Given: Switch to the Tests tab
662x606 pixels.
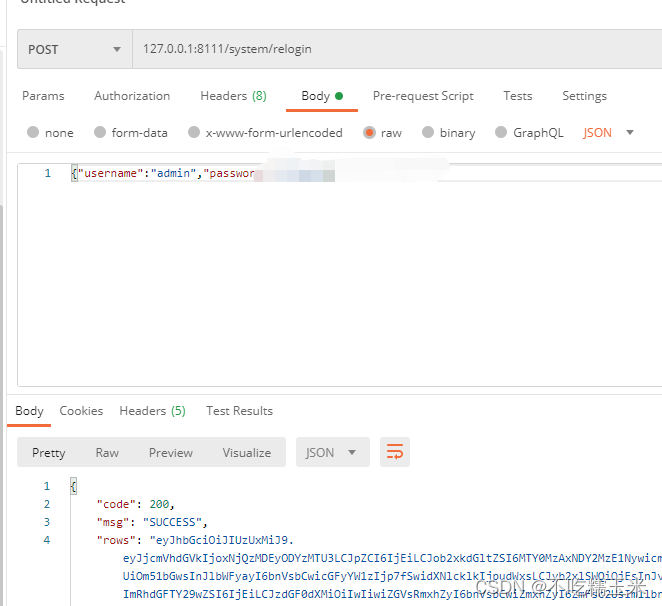Looking at the screenshot, I should tap(518, 96).
